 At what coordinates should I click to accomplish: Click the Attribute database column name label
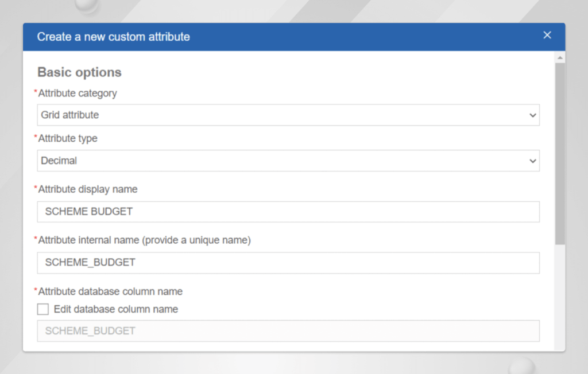point(110,291)
